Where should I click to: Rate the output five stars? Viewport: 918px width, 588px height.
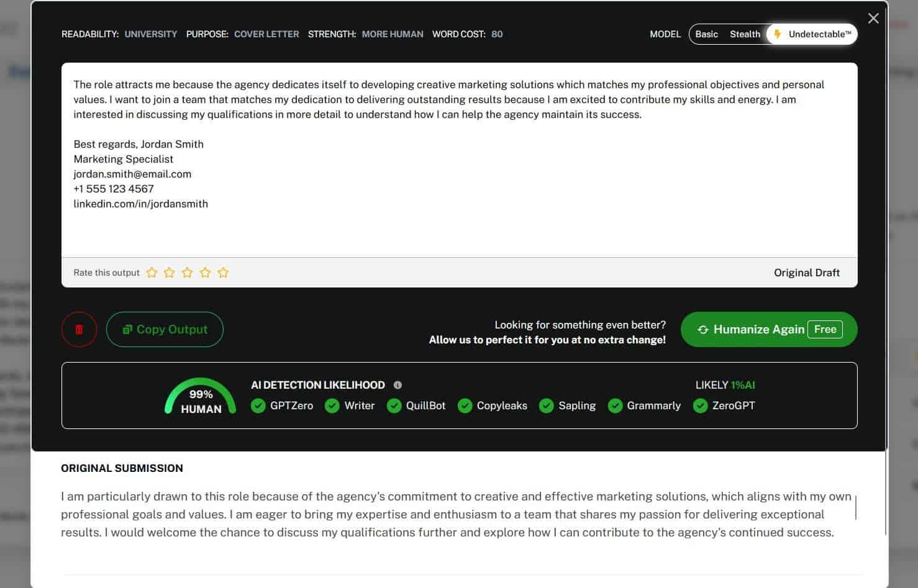(x=223, y=273)
